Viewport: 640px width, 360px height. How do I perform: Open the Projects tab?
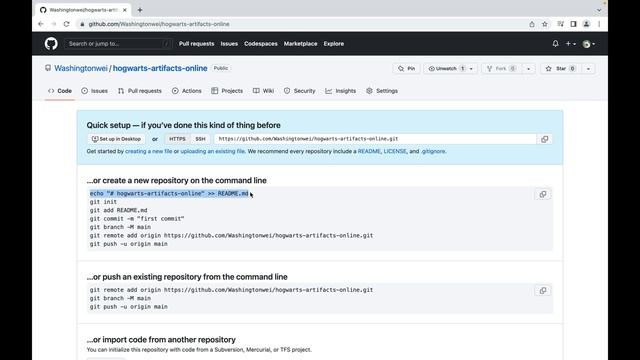pyautogui.click(x=227, y=91)
